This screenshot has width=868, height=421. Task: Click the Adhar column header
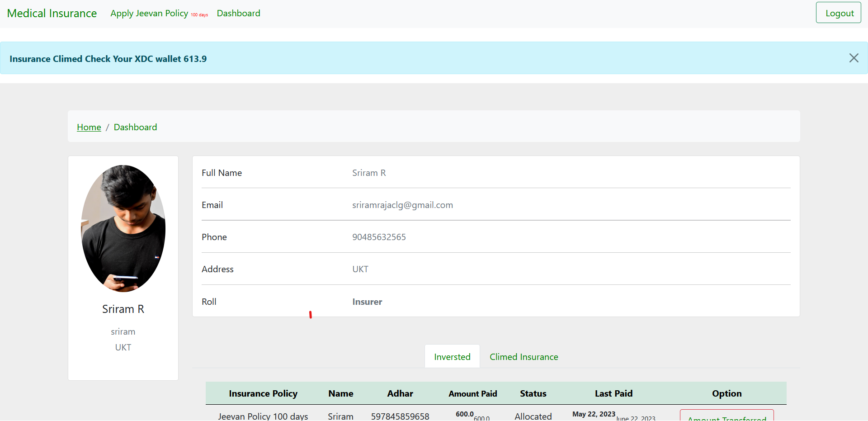click(x=400, y=393)
